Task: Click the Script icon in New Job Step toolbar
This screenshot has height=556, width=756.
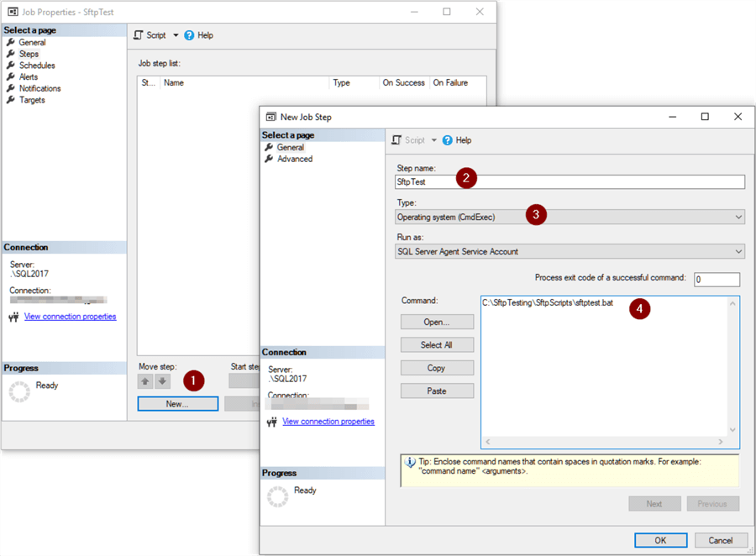Action: [396, 140]
